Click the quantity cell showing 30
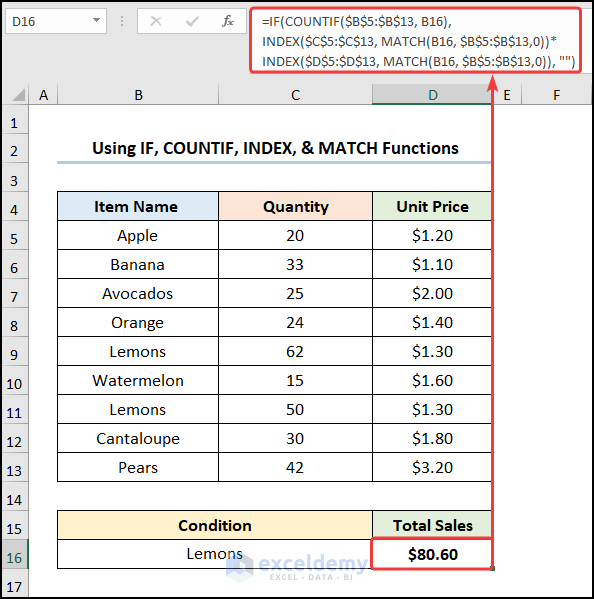 [x=295, y=439]
